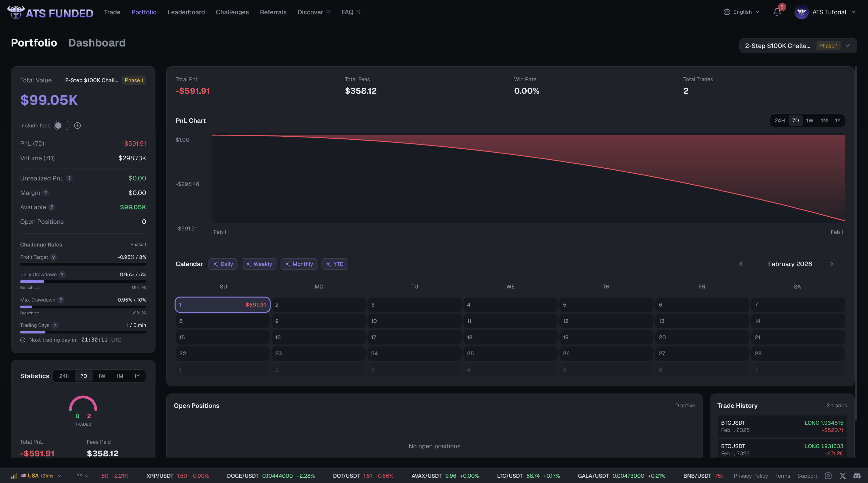
Task: Click the Instagram icon in footer
Action: click(828, 475)
